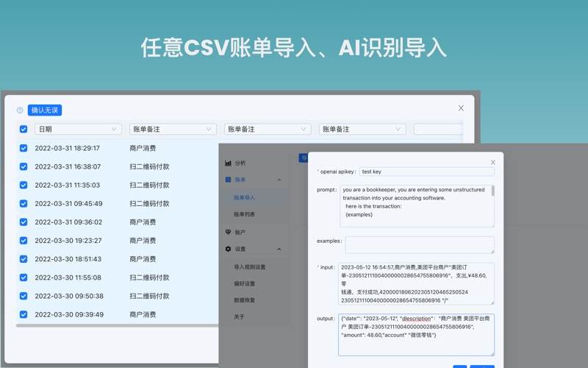
Task: Close the AI recognition dialog
Action: [492, 162]
